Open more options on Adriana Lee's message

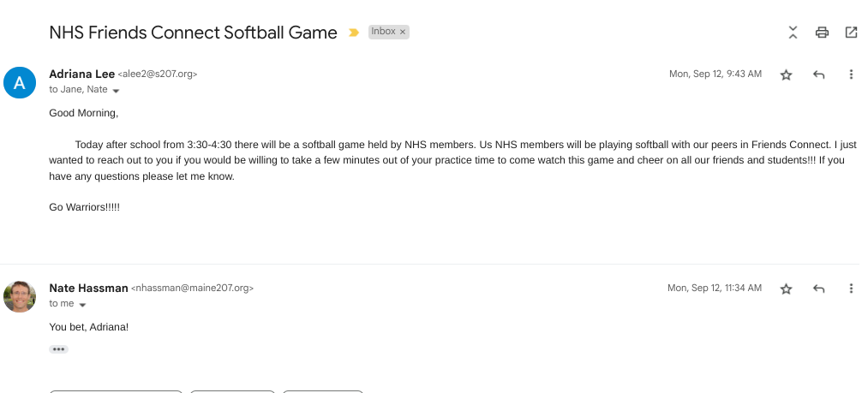pyautogui.click(x=851, y=74)
